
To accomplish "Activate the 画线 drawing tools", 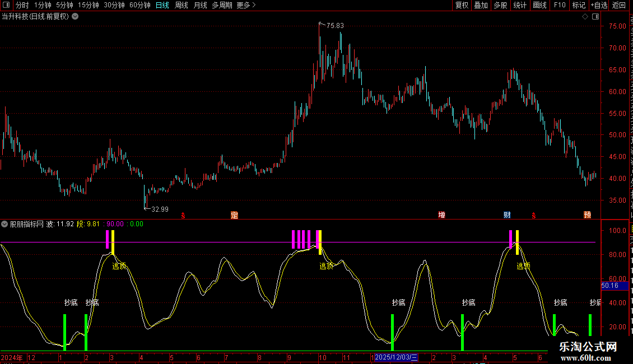I will [x=540, y=5].
